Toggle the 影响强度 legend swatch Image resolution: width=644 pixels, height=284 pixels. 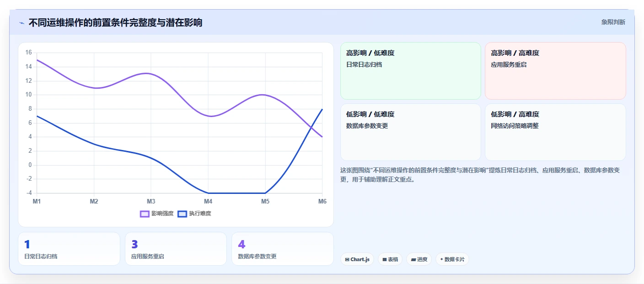(145, 214)
